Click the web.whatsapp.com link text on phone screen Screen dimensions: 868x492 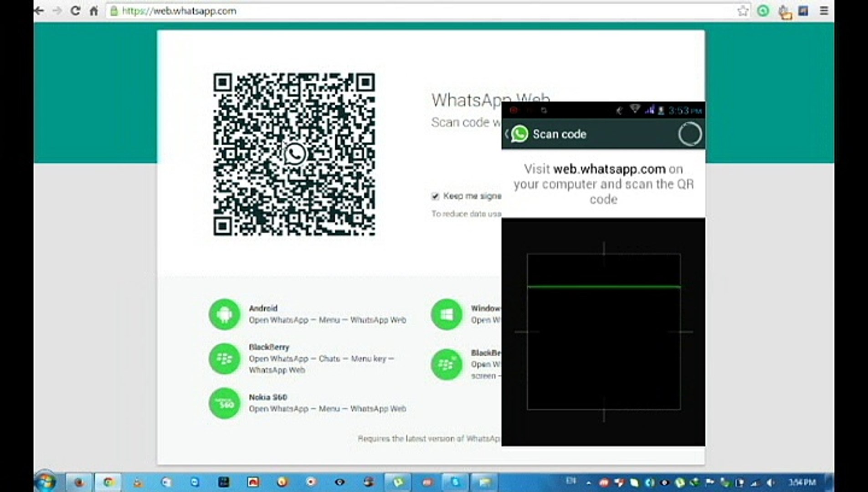[609, 169]
